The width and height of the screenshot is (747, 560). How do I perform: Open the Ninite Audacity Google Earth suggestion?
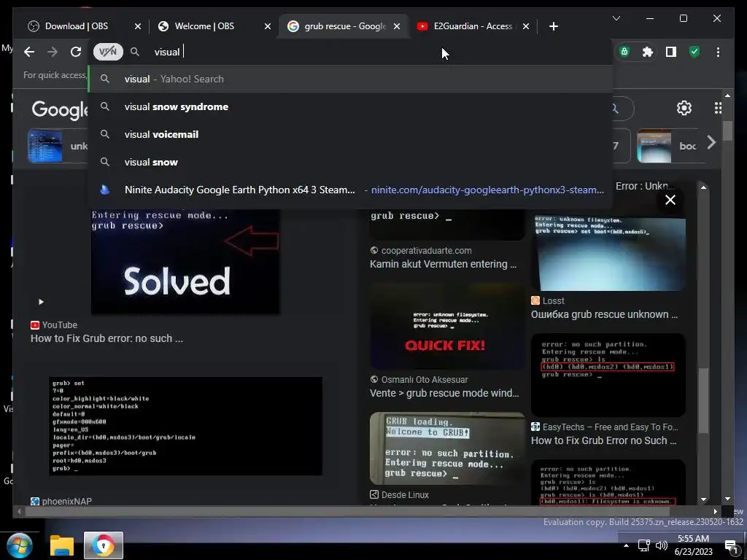tap(350, 190)
